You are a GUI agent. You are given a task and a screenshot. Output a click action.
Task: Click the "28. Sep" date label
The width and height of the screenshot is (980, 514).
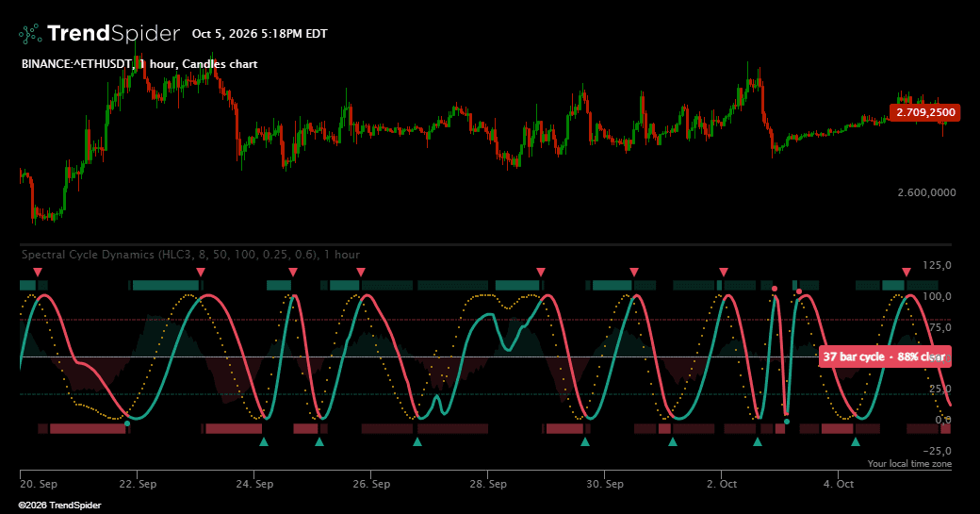click(x=488, y=484)
